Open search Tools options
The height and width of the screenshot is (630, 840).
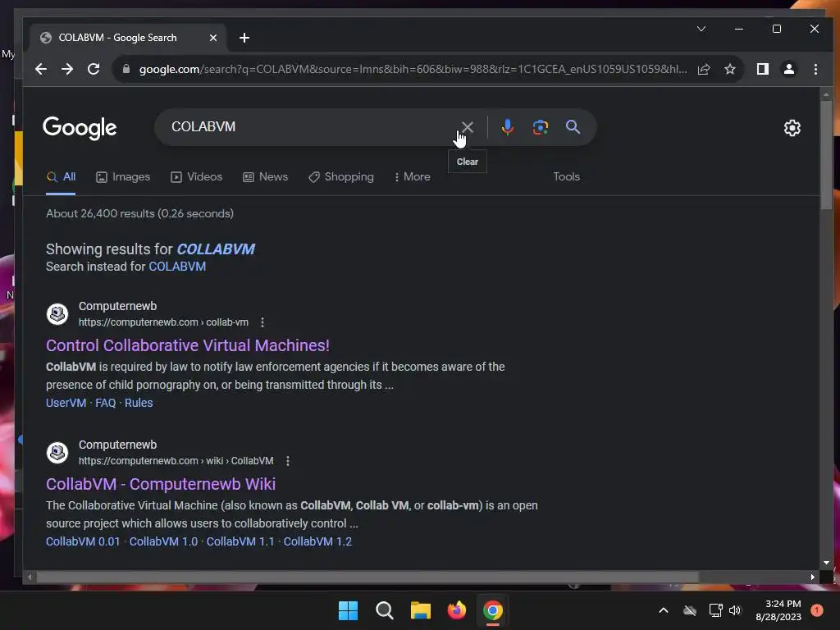[566, 177]
